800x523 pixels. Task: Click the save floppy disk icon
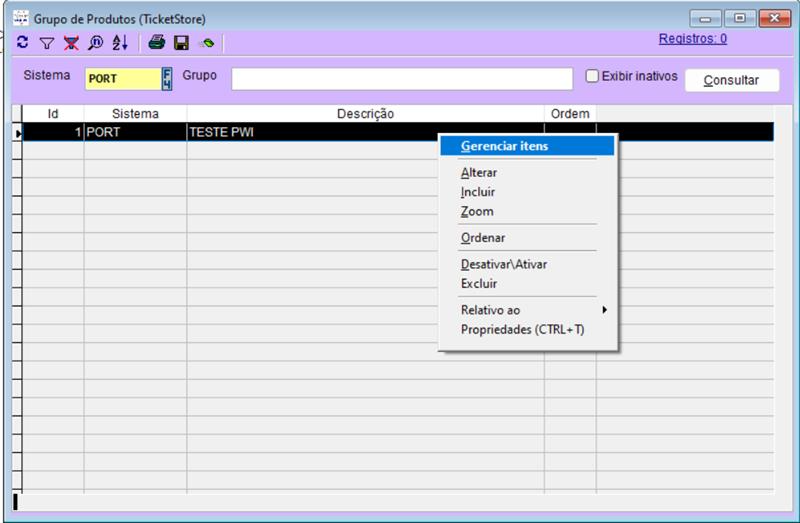pyautogui.click(x=182, y=43)
